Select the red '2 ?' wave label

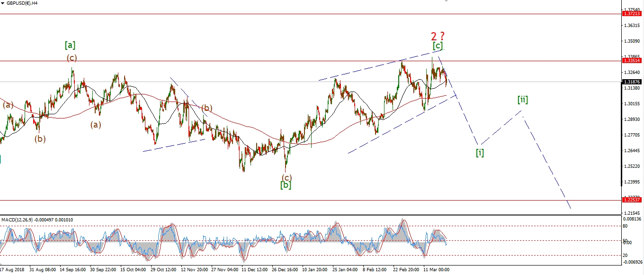(438, 36)
